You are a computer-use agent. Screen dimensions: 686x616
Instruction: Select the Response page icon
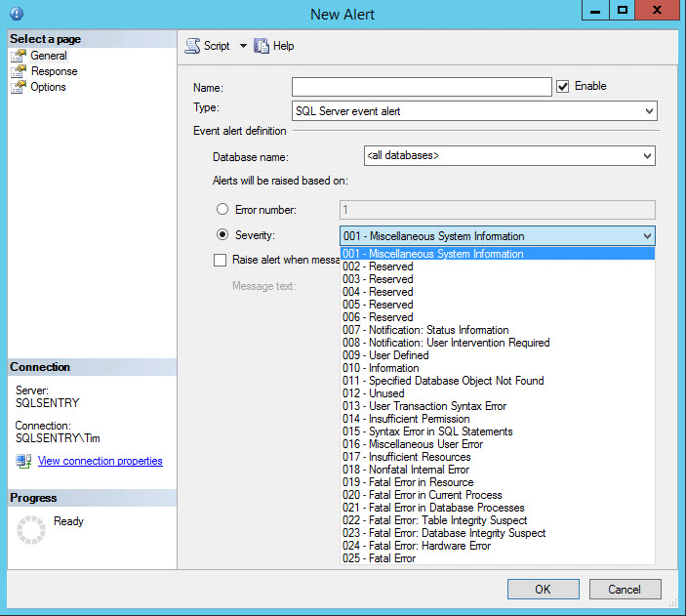coord(18,71)
